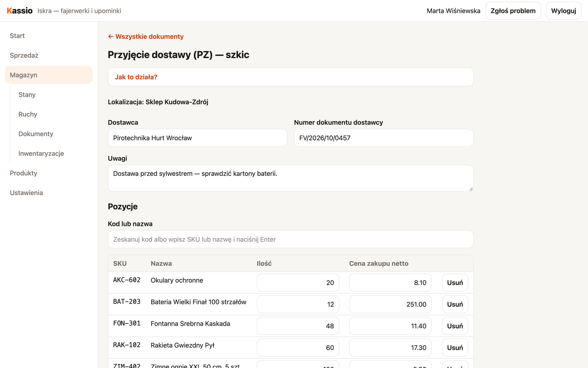Expand the Jak to działa? panel
This screenshot has height=368, width=588.
[x=290, y=77]
